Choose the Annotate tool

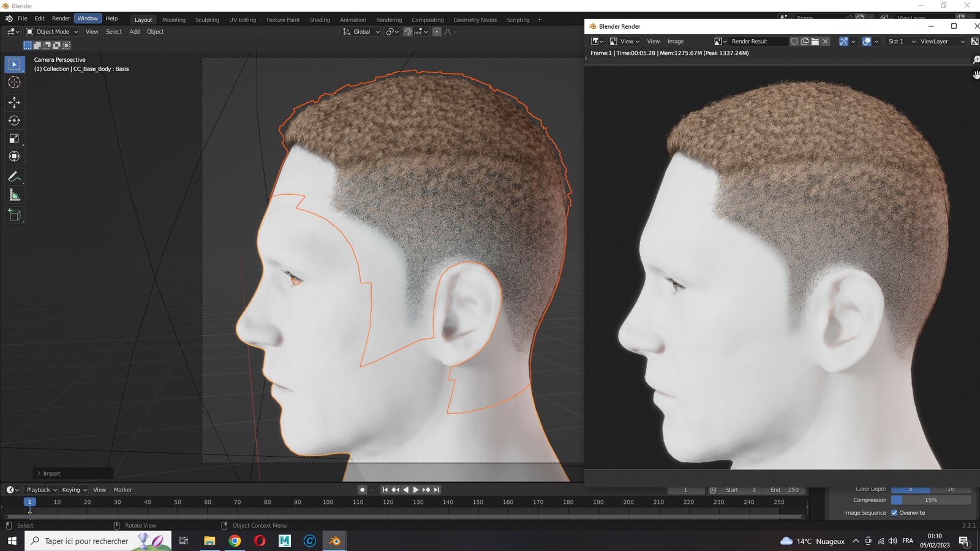pos(15,177)
